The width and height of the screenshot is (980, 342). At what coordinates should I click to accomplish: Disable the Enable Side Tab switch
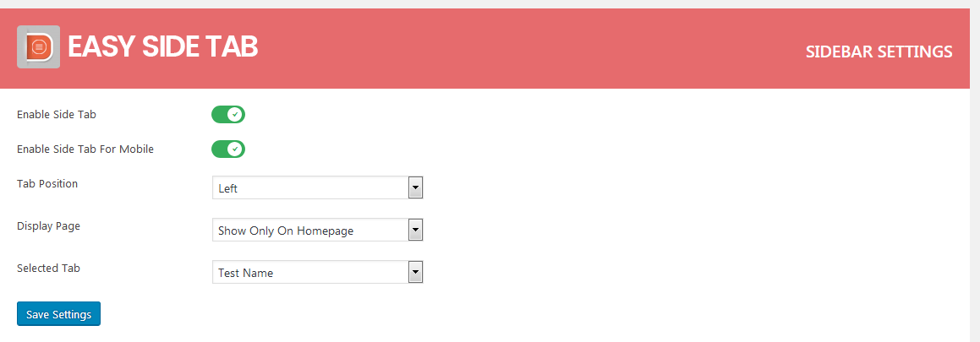tap(228, 114)
